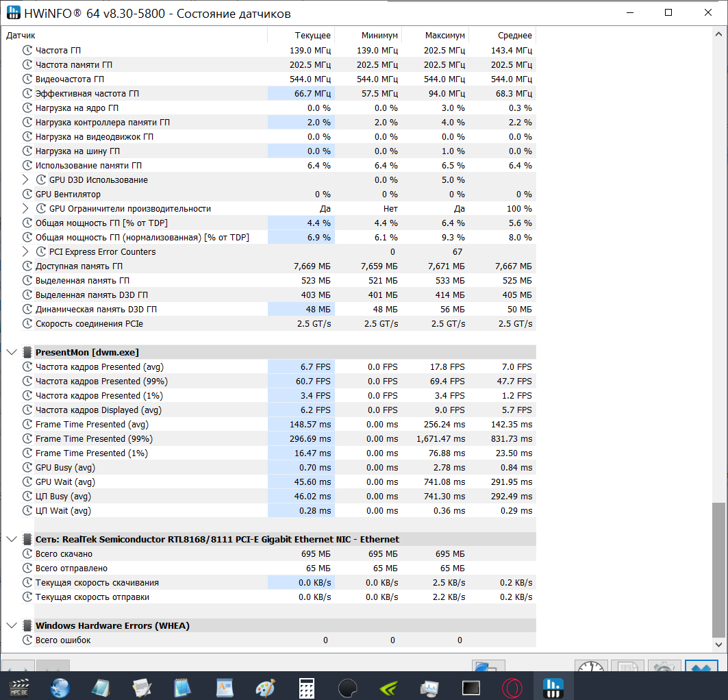Click the sensor icon next to Частота памяти ГП

27,64
